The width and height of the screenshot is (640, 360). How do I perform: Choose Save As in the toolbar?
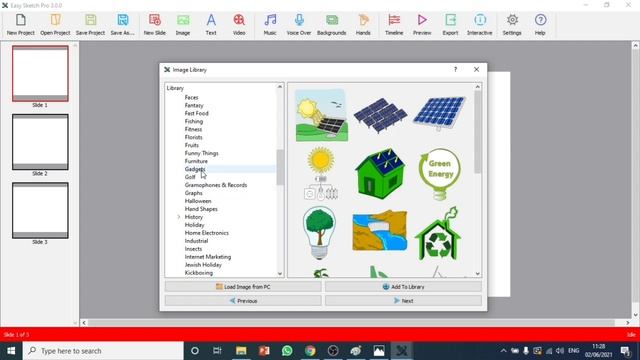pos(122,24)
